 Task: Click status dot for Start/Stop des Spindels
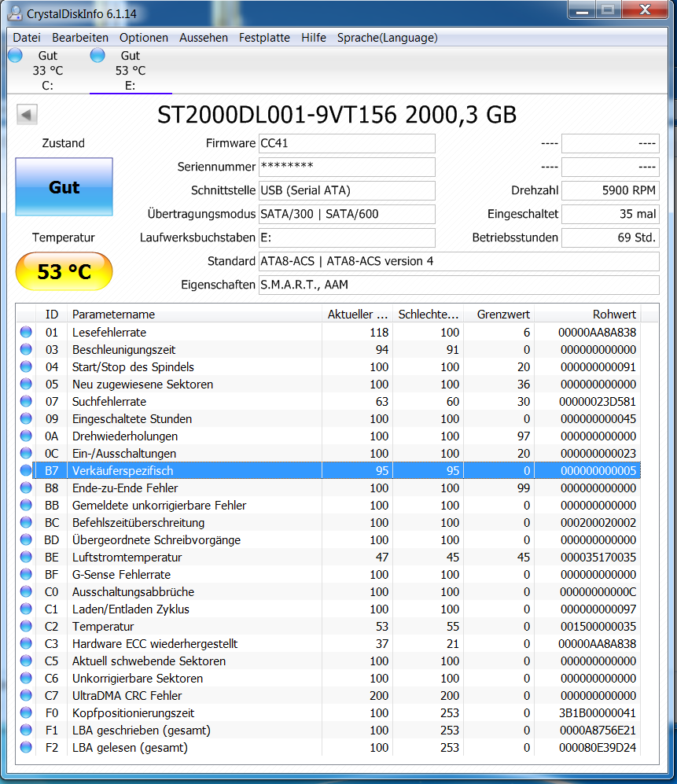[x=26, y=366]
